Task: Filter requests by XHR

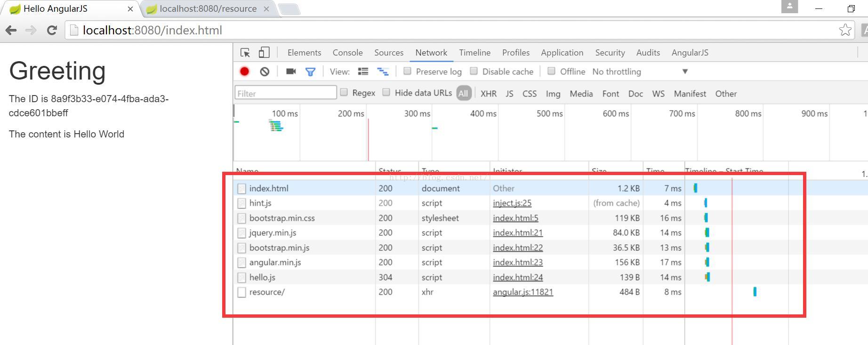Action: pyautogui.click(x=489, y=94)
